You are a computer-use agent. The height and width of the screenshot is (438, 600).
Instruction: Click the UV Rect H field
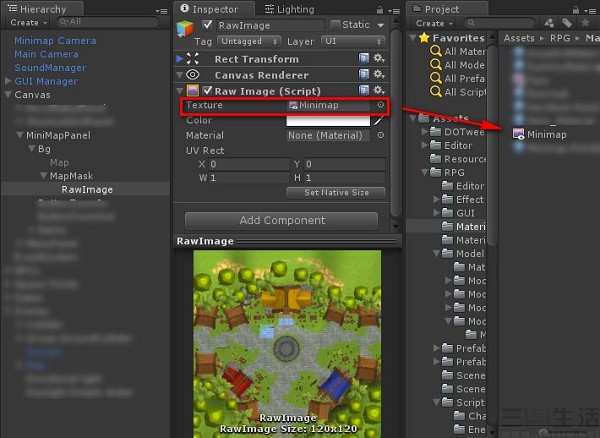pos(345,177)
